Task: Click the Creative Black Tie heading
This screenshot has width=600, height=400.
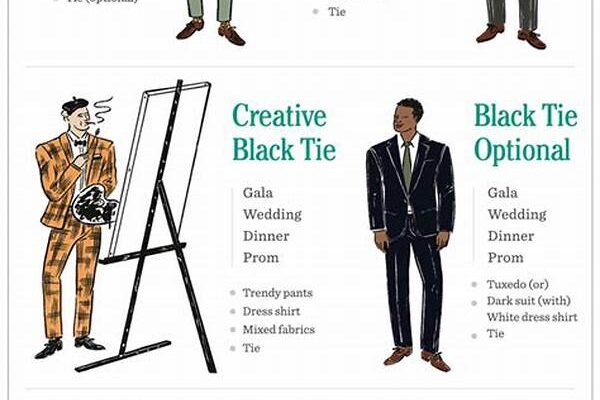Action: 284,132
